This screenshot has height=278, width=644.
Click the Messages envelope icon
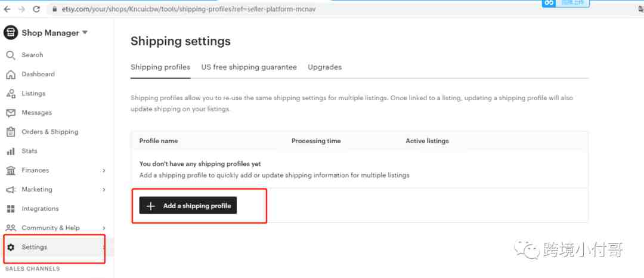(x=11, y=113)
